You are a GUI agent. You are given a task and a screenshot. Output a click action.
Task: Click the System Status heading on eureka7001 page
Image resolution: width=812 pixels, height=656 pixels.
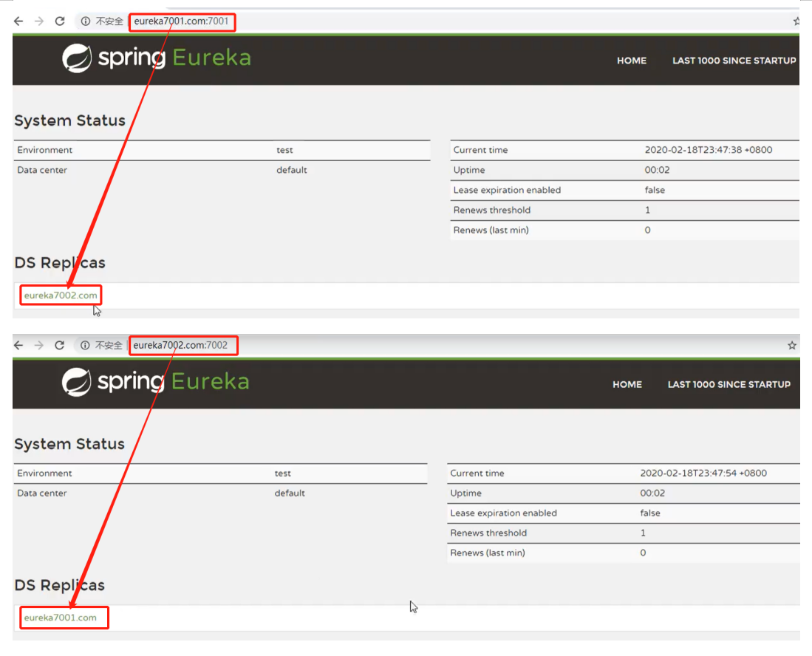70,120
